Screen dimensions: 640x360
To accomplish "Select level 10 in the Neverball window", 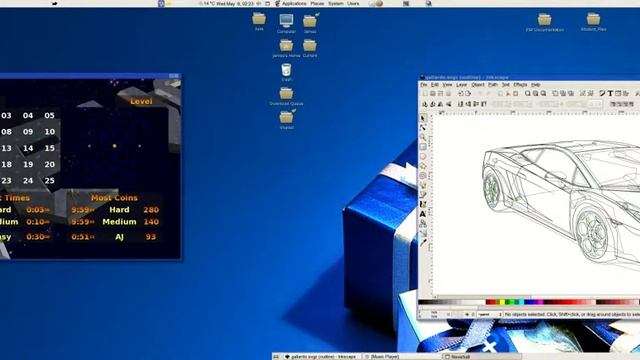I will (x=50, y=132).
